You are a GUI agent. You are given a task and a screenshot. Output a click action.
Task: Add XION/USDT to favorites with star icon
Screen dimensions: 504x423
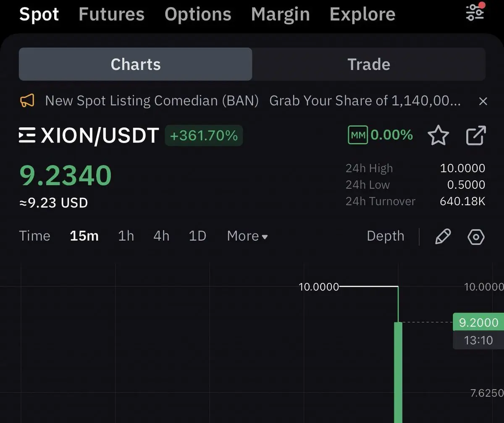438,135
